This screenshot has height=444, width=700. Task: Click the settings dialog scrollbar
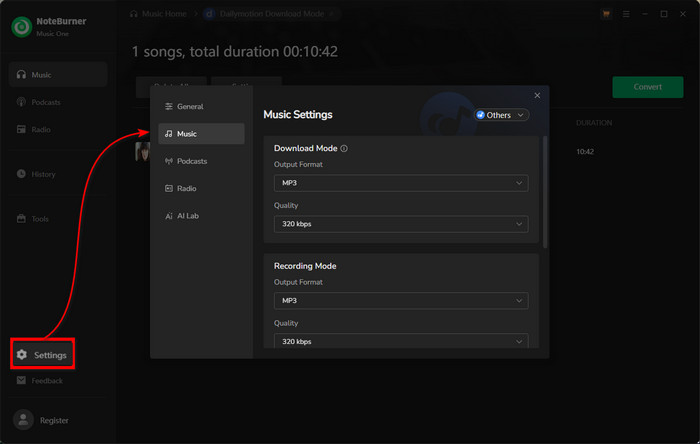pos(545,192)
